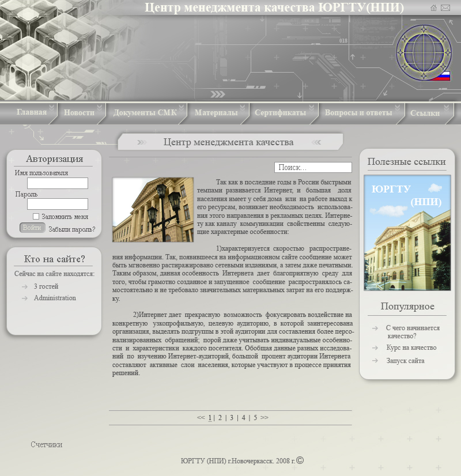This screenshot has height=476, width=461.
Task: Click the 'Авторизация' panel heading
Action: 54,159
